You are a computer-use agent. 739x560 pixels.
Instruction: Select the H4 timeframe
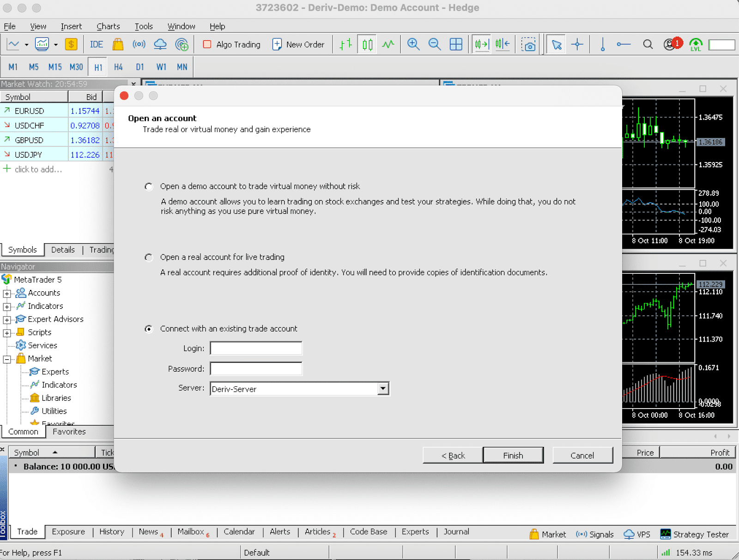click(118, 67)
